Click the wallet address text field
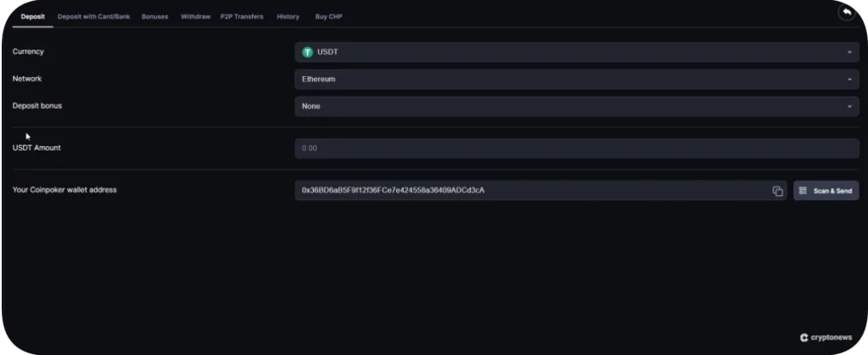This screenshot has width=868, height=355. pos(530,190)
